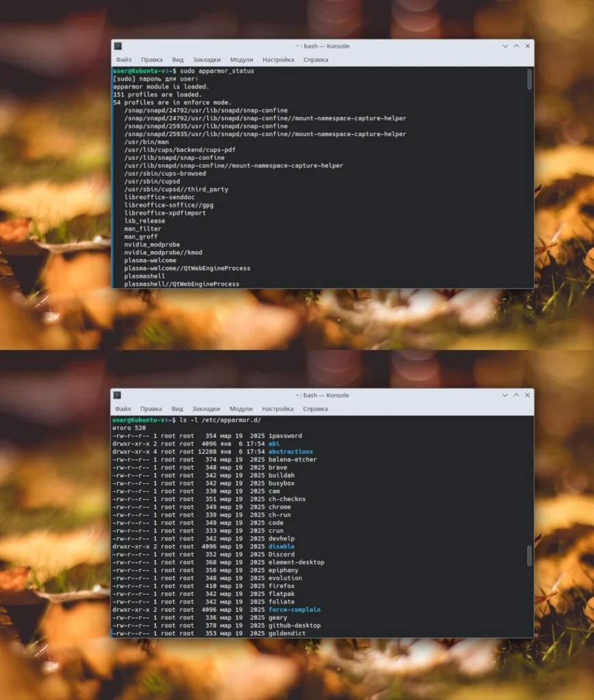Click 'buildah' file name

click(x=281, y=476)
